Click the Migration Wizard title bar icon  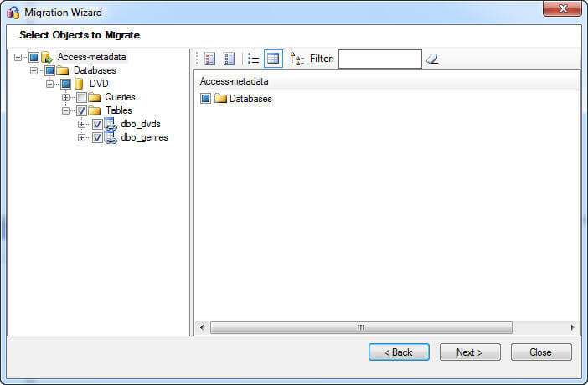(x=13, y=13)
